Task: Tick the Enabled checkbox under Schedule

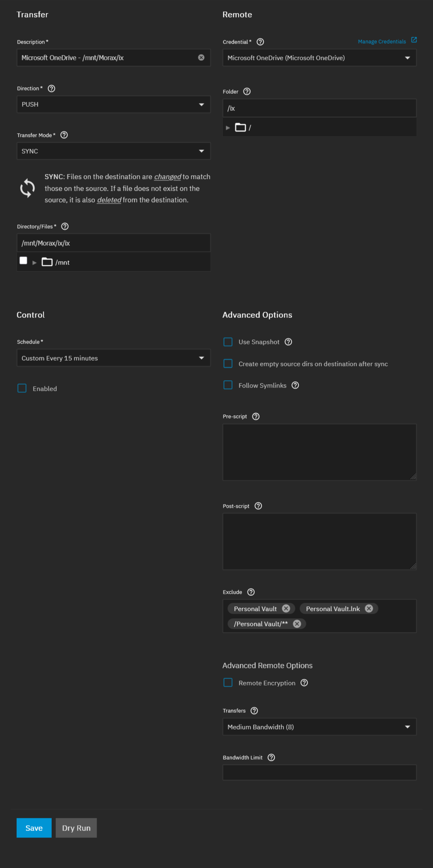Action: point(22,388)
